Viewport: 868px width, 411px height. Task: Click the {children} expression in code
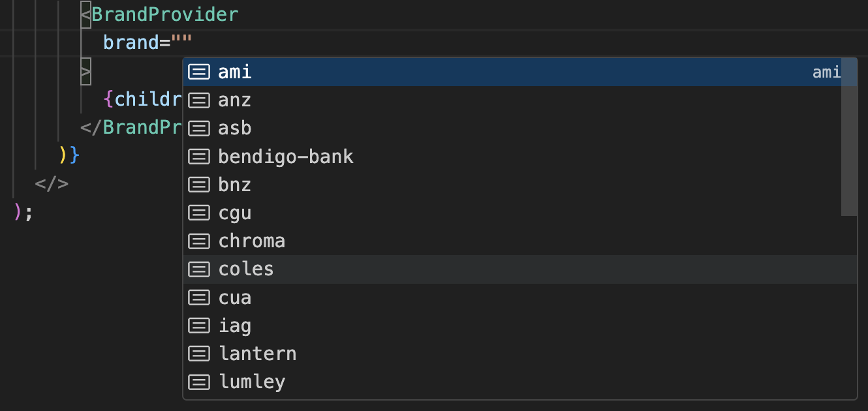[144, 99]
